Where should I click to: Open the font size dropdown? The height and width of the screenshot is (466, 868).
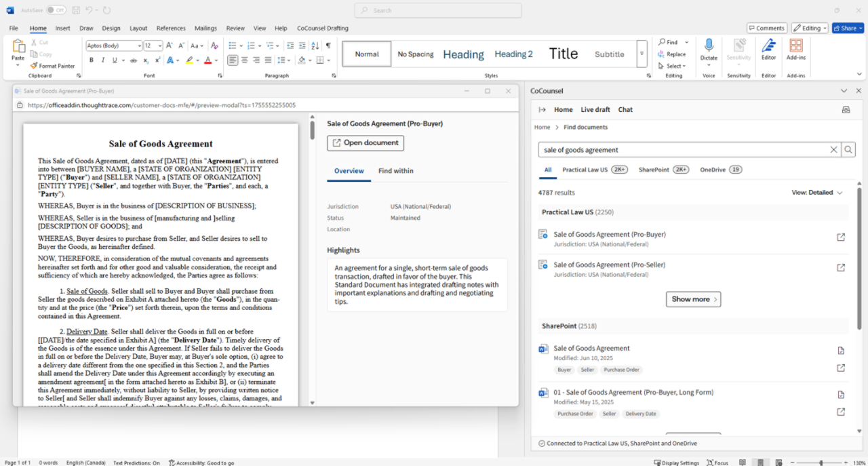coord(160,45)
